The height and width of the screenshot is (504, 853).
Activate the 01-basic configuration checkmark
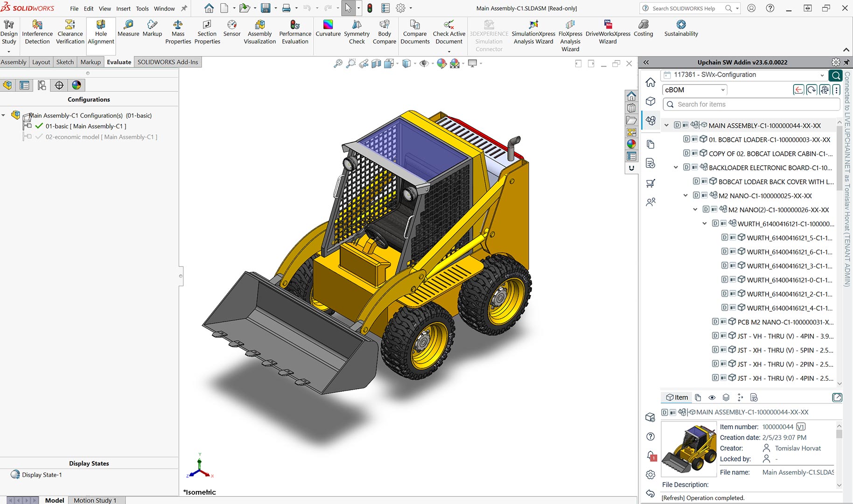point(39,126)
